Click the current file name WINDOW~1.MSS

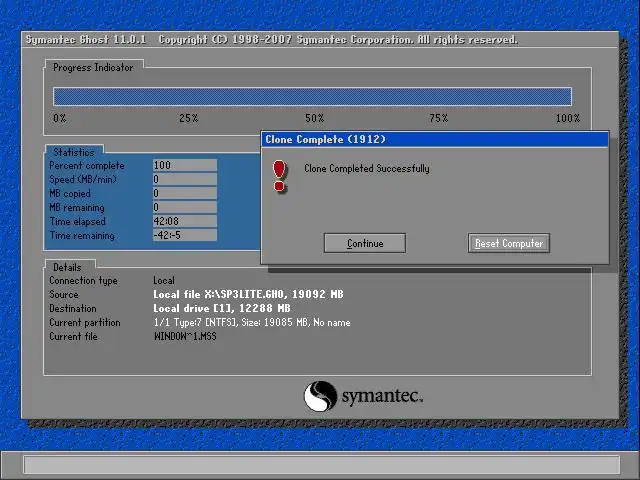point(185,336)
